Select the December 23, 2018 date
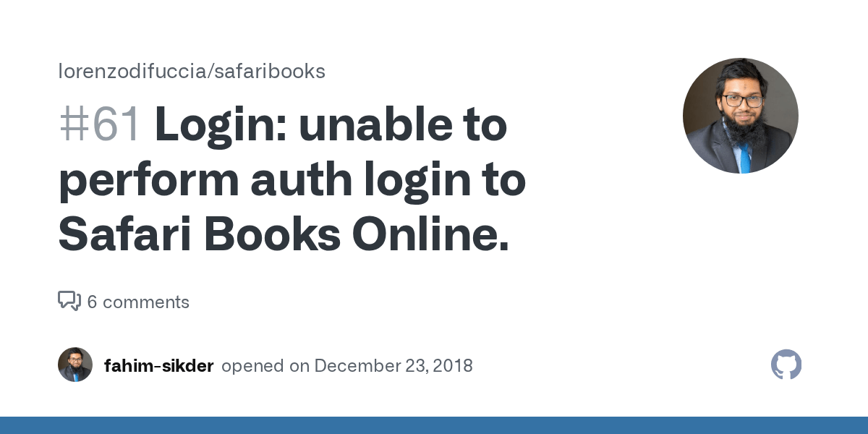Image resolution: width=868 pixels, height=434 pixels. coord(393,366)
